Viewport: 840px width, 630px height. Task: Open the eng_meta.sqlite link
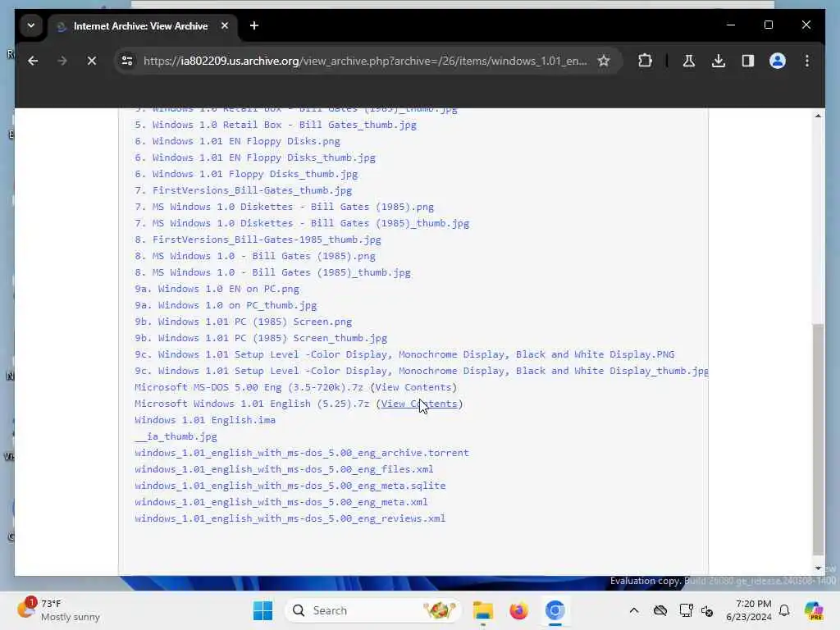coord(290,486)
